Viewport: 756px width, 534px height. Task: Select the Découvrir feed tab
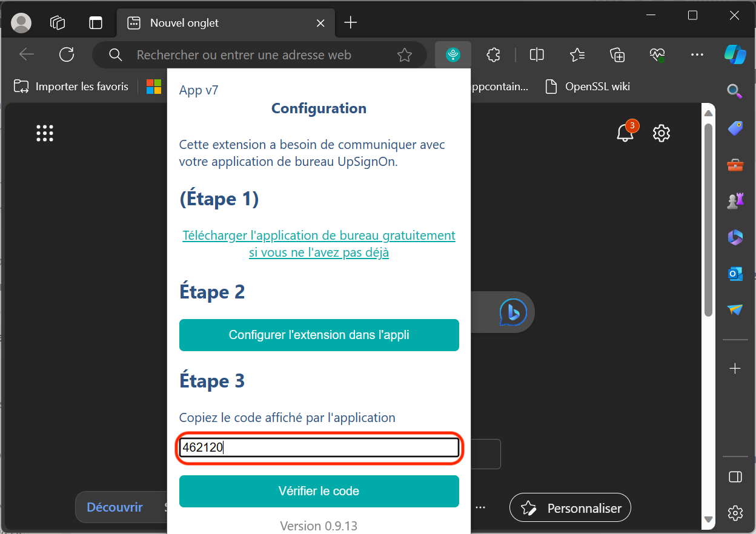[114, 507]
